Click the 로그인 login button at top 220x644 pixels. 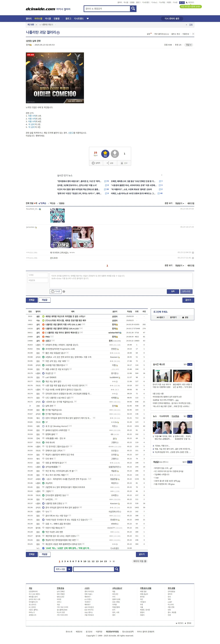tap(182, 2)
